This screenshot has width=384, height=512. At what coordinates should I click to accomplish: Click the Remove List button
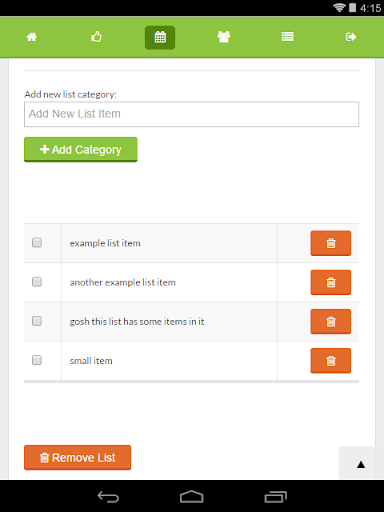(77, 458)
